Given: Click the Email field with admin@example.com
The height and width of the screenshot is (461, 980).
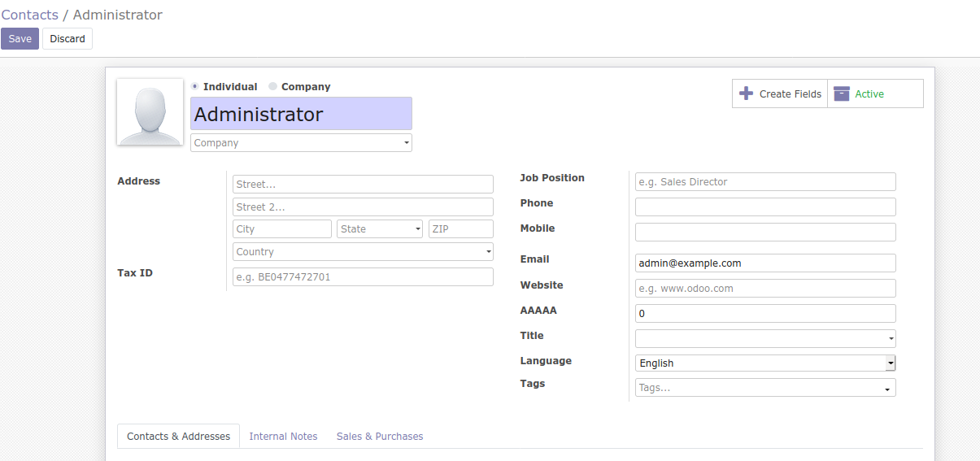Looking at the screenshot, I should coord(765,263).
